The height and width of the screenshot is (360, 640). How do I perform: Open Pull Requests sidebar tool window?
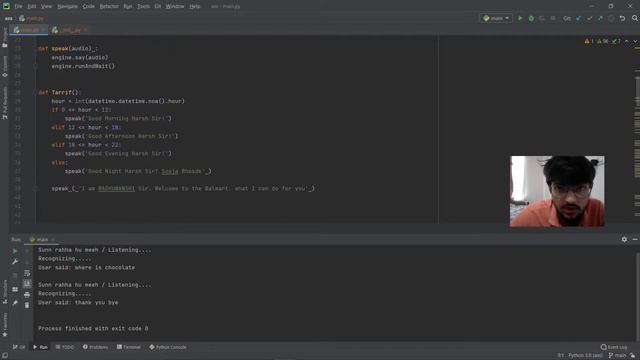[5, 103]
